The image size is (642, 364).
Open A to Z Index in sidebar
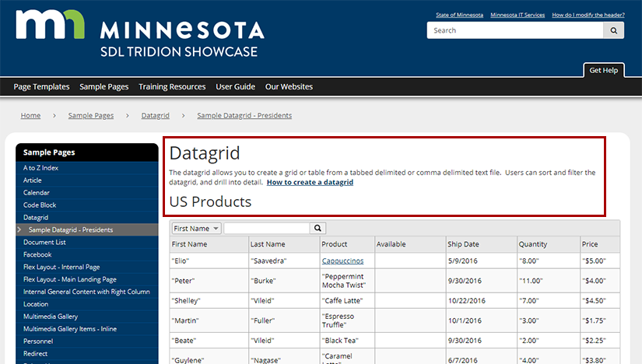click(40, 168)
